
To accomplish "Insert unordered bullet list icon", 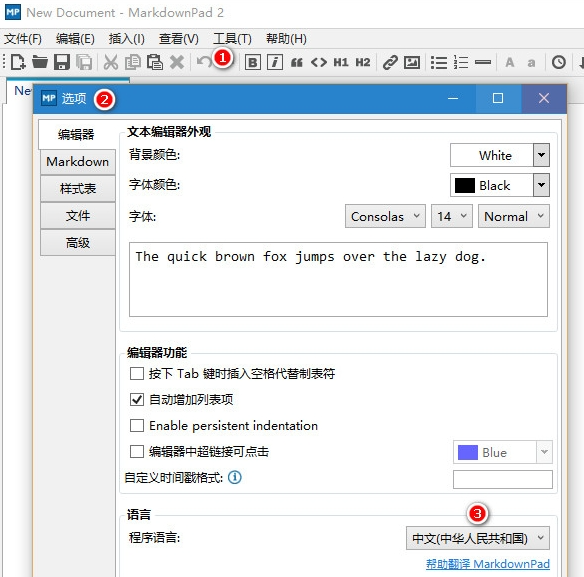I will [x=439, y=62].
